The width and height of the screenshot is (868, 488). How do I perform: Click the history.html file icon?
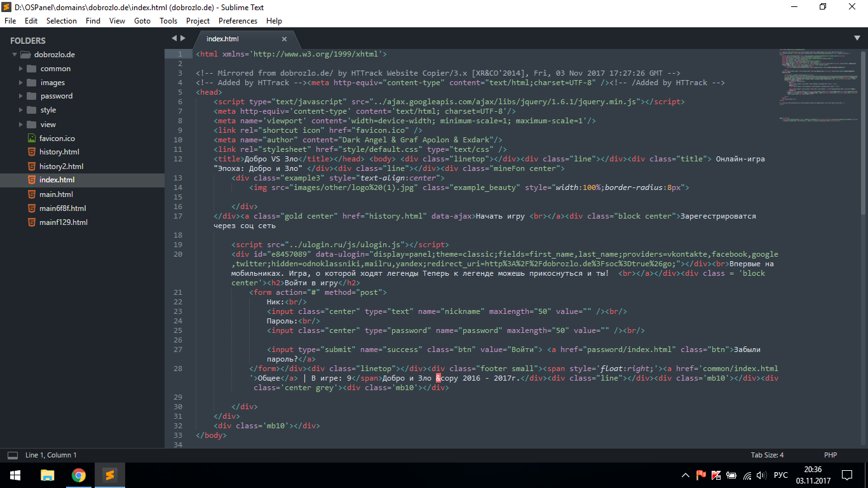click(32, 152)
